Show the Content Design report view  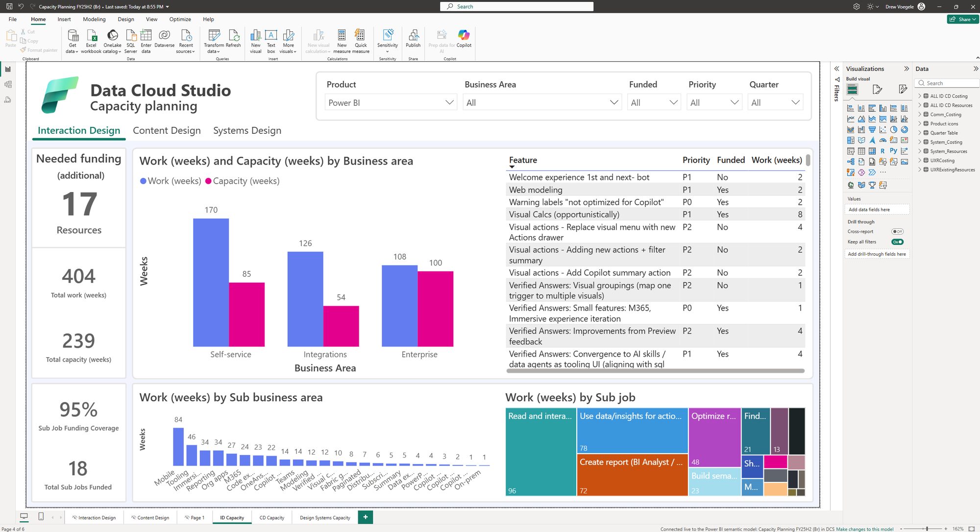(167, 130)
